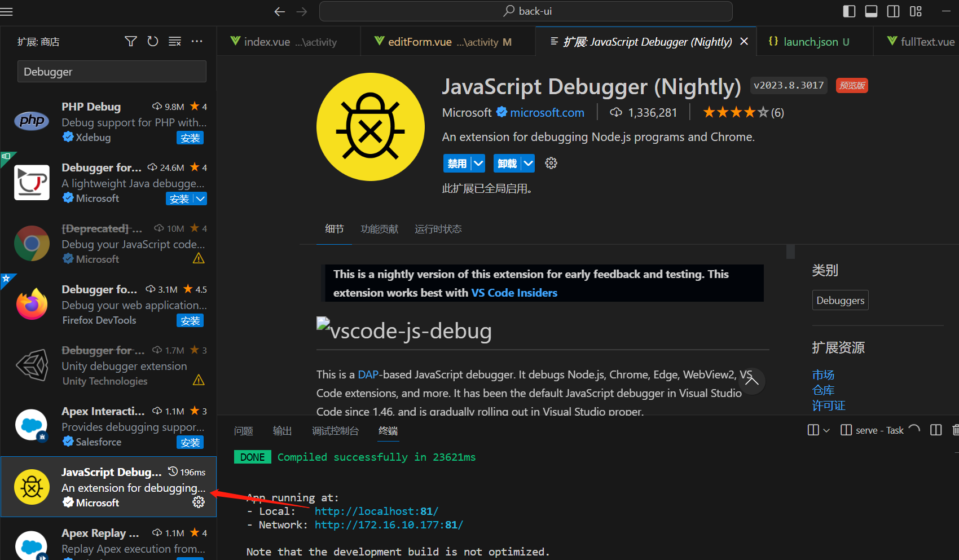Switch to the 运行时状态 tab
Screen dimensions: 959x560
[438, 229]
